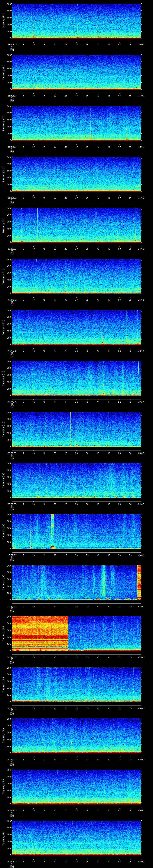The height and width of the screenshot is (868, 153).
Task: Click the spectrogram panel starting at 23:44:00
Action: pyautogui.click(x=77, y=787)
